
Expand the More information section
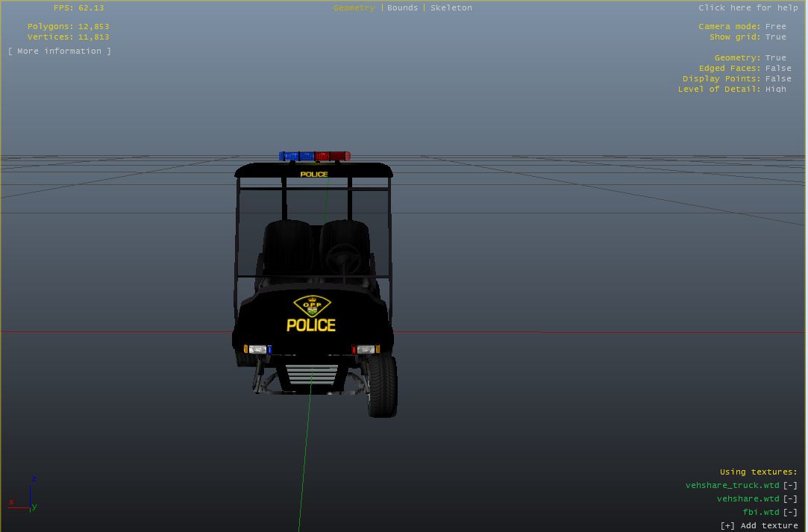click(60, 51)
